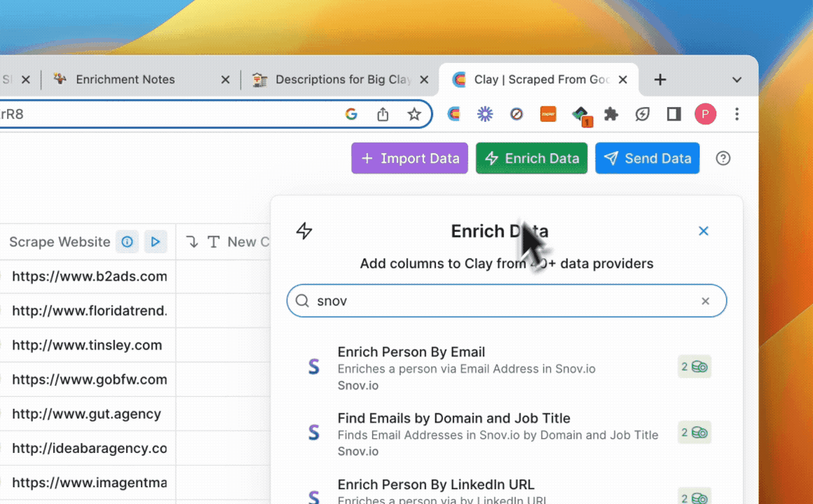Open the green extension with badge 1
813x504 pixels.
(581, 116)
